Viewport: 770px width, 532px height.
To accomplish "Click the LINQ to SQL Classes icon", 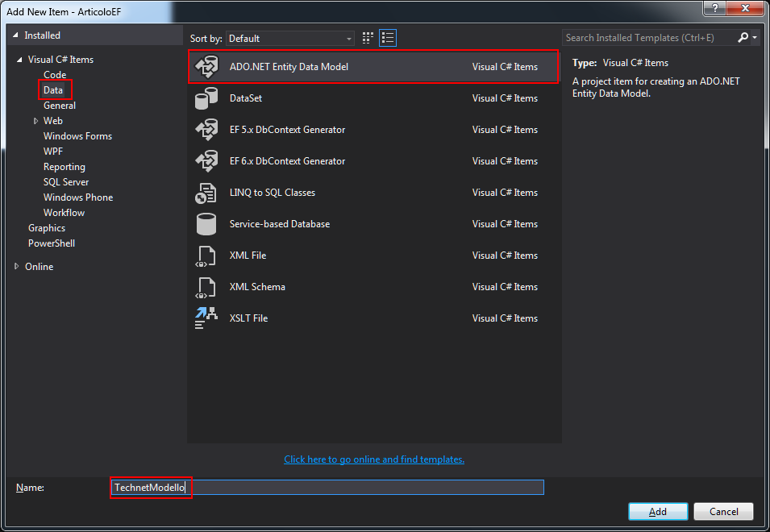I will (x=206, y=193).
